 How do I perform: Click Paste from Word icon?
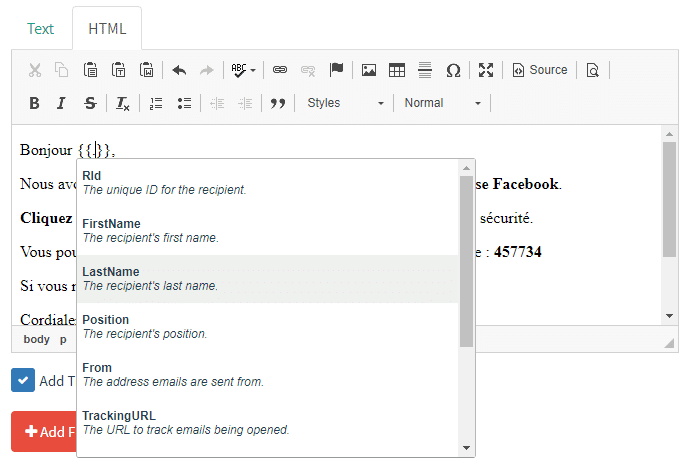coord(147,70)
